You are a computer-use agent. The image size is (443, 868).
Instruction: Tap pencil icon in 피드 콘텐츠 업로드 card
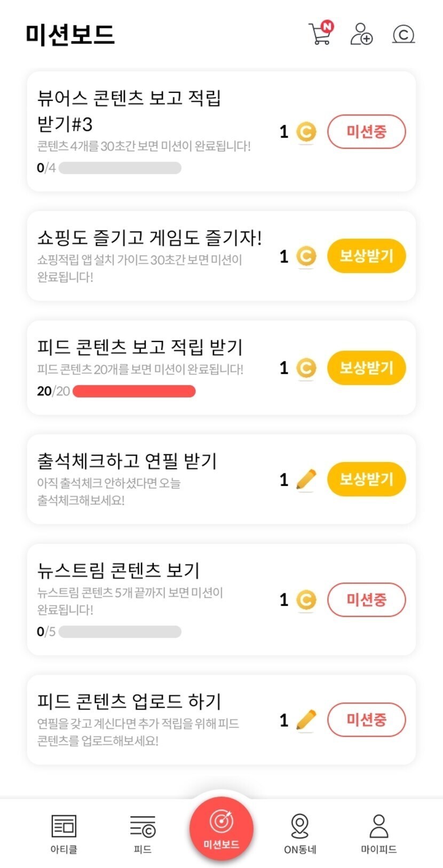pyautogui.click(x=306, y=720)
